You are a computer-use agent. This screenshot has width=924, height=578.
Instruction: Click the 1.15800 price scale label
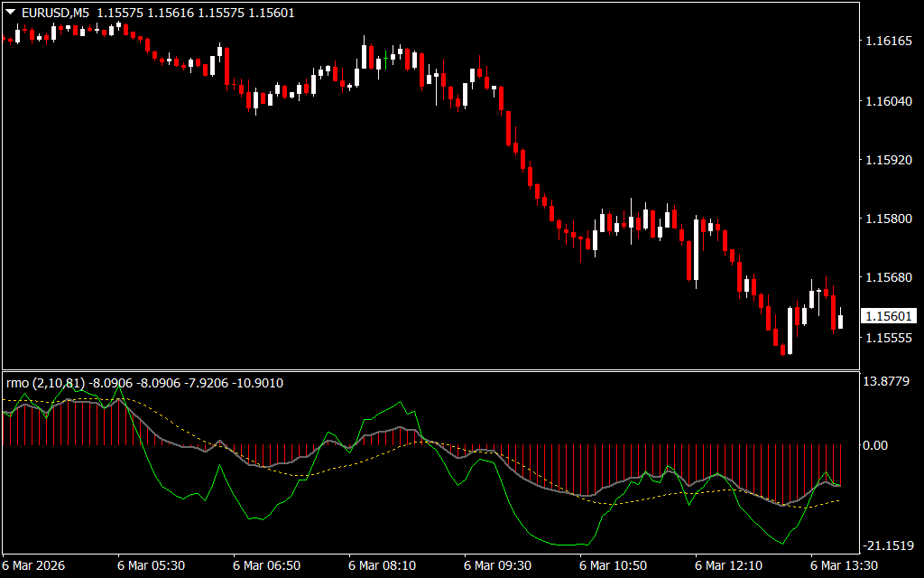889,219
